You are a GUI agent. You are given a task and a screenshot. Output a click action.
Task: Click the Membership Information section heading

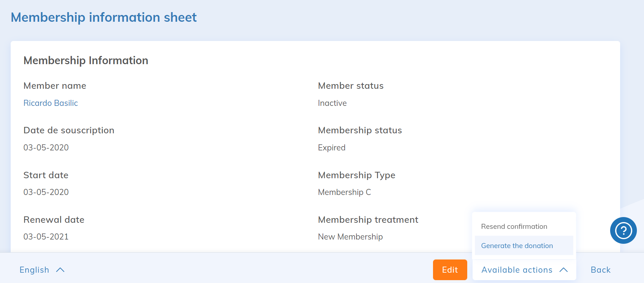tap(86, 60)
